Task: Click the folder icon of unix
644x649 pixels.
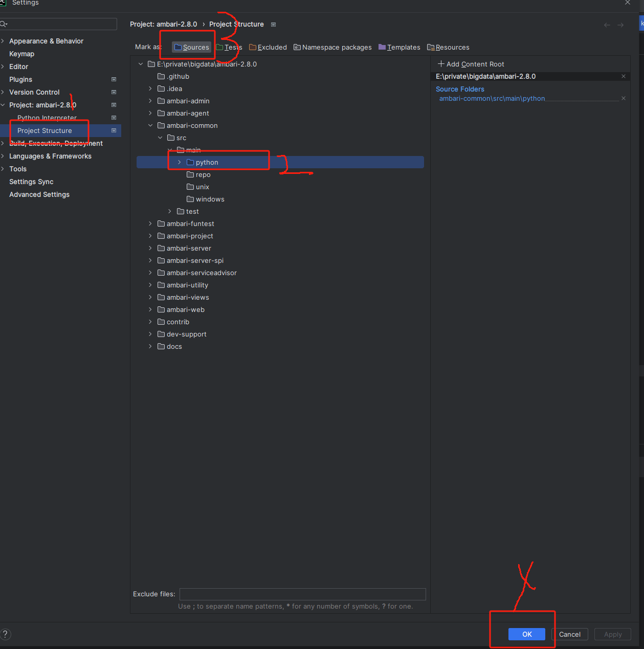Action: pos(190,187)
